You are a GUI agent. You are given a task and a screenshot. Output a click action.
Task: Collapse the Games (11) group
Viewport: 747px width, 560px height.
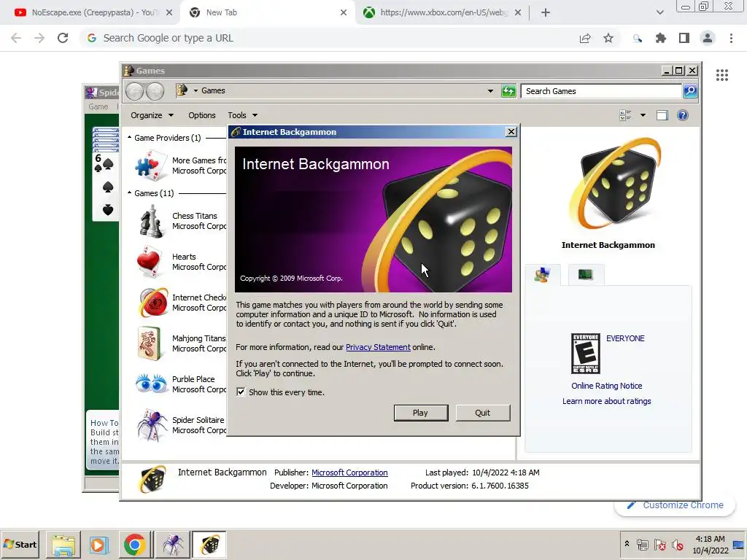click(130, 192)
